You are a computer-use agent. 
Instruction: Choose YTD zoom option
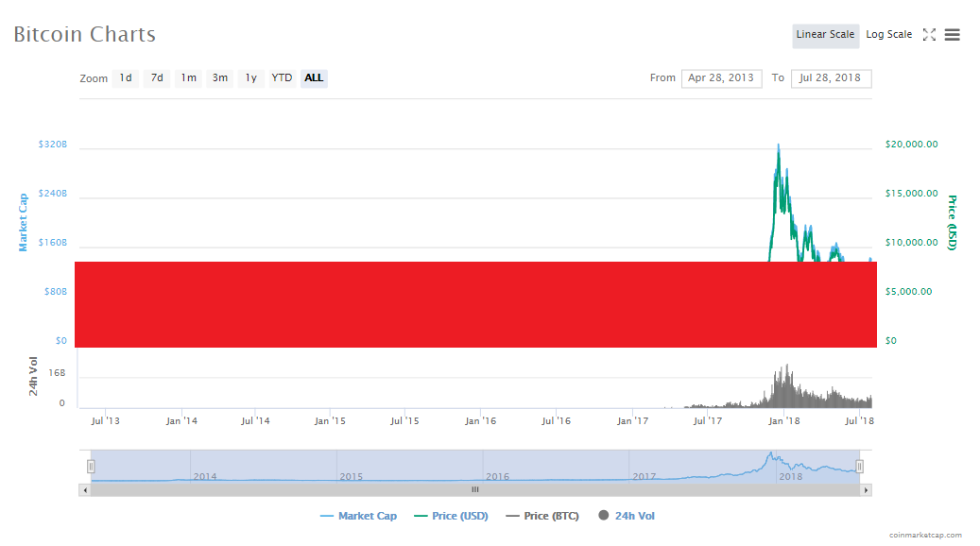tap(282, 78)
